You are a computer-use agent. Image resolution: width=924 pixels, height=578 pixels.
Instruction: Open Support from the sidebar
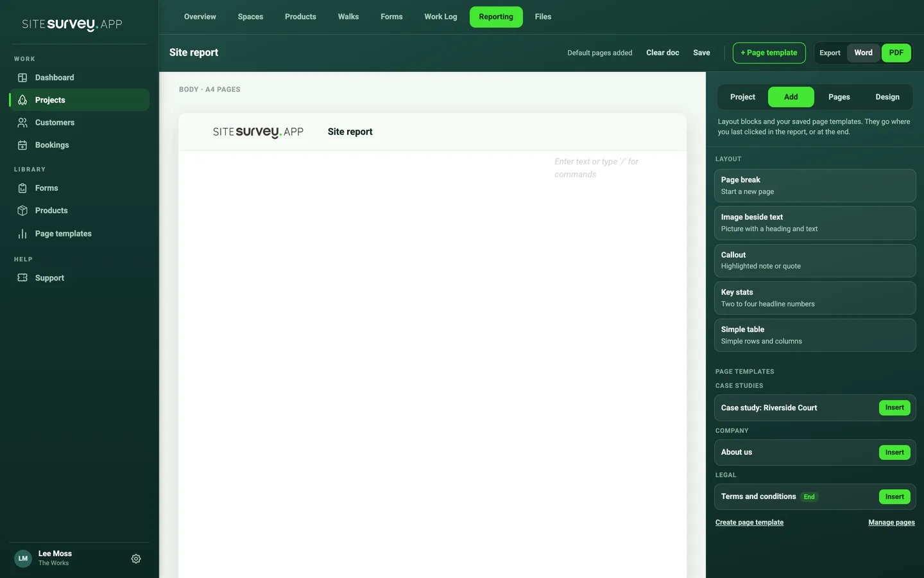point(80,278)
